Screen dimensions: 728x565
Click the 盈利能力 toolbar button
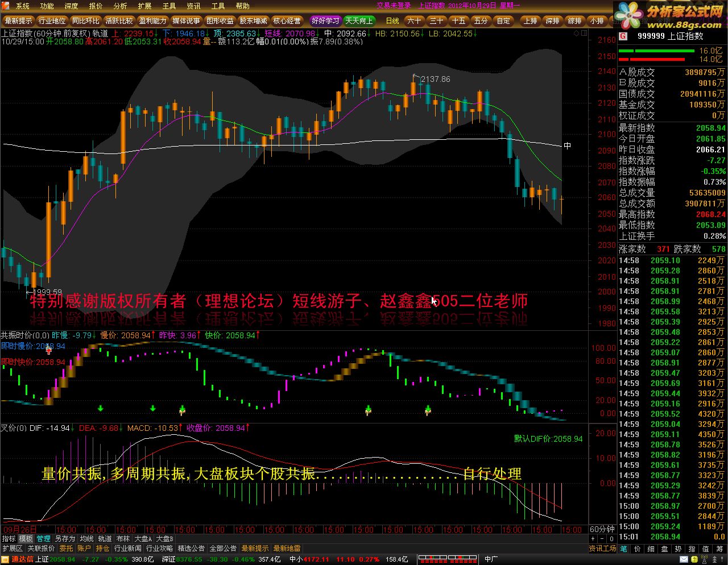tap(153, 21)
